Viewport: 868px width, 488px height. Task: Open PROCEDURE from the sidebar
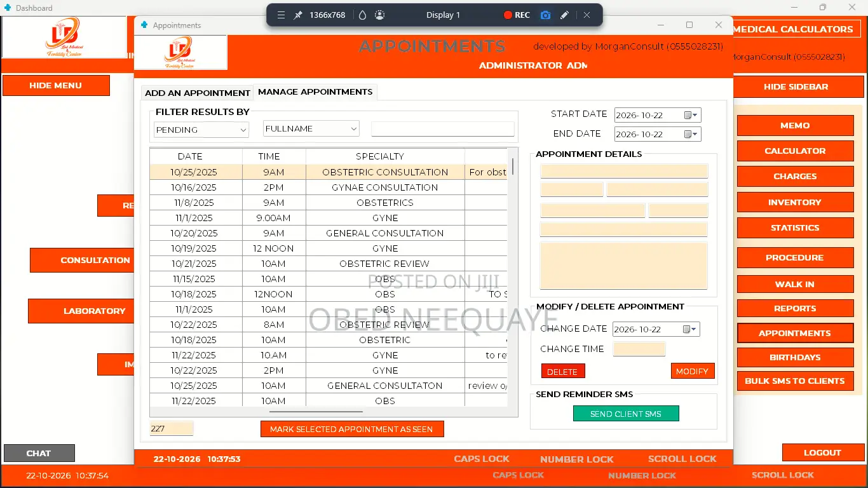click(795, 257)
